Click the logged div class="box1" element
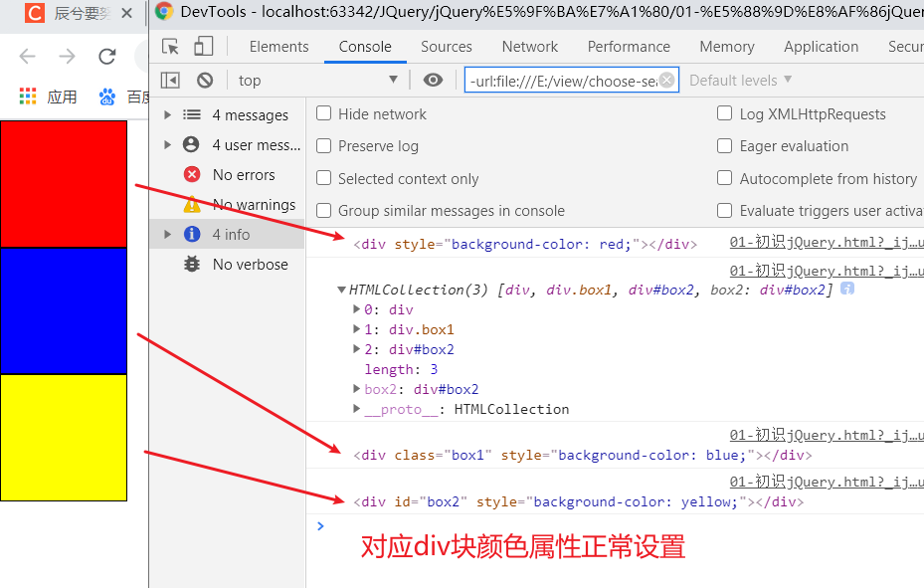This screenshot has width=924, height=588. pyautogui.click(x=582, y=455)
